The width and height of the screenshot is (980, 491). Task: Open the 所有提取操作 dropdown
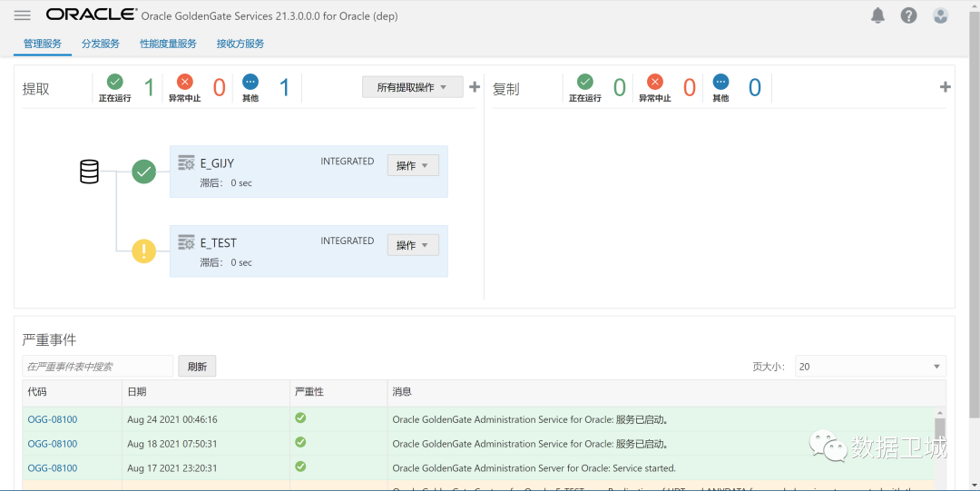[413, 87]
